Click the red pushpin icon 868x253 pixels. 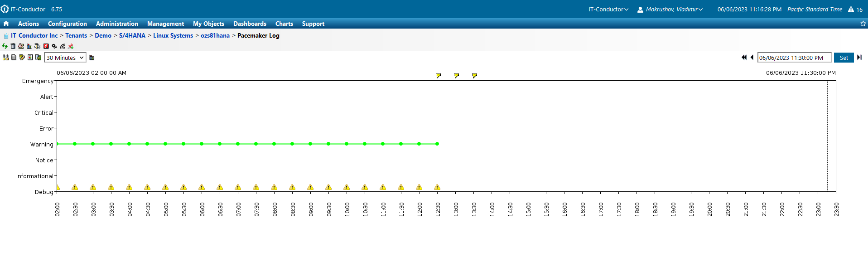pyautogui.click(x=71, y=46)
